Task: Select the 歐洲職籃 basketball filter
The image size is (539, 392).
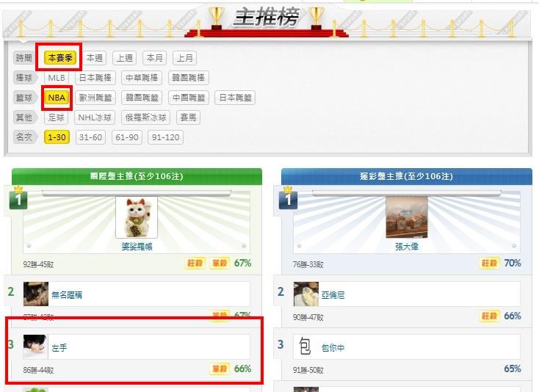Action: pyautogui.click(x=95, y=98)
